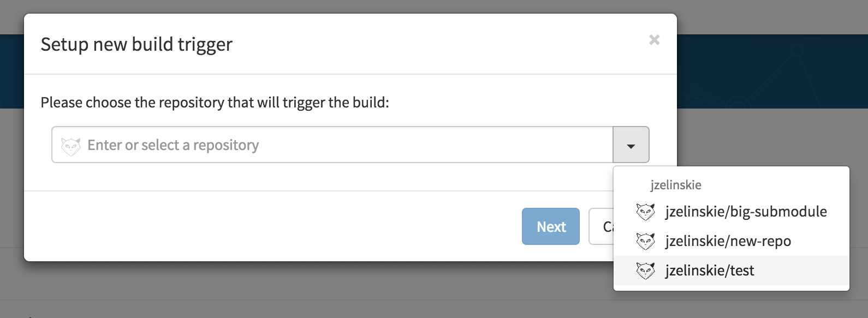Click the repository prompt text in dialog
This screenshot has height=318, width=868.
pyautogui.click(x=215, y=103)
